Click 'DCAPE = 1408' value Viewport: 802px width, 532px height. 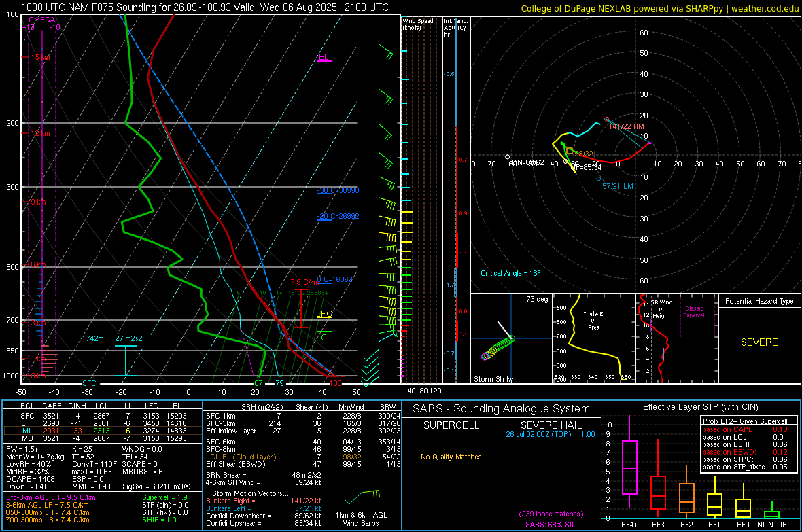30,479
